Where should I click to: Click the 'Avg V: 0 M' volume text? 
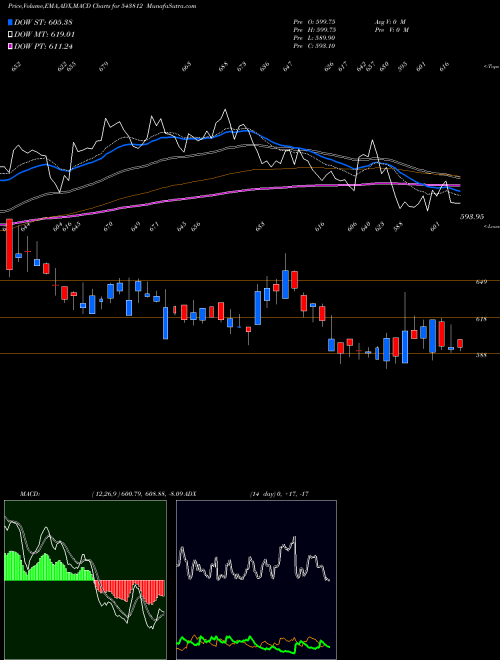coord(390,22)
